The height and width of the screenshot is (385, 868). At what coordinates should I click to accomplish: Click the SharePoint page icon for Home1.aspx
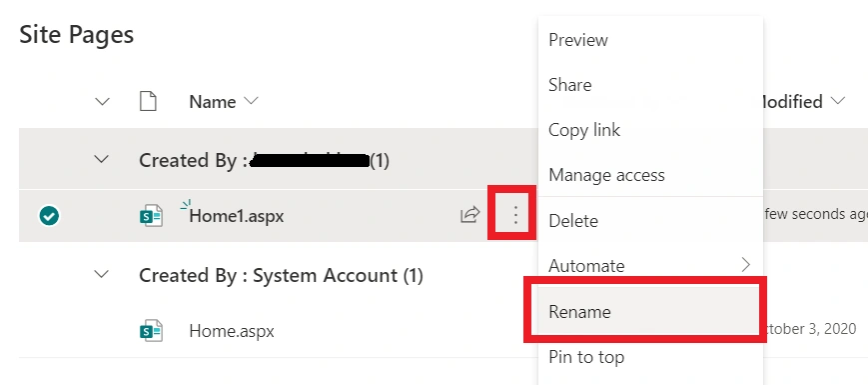click(151, 216)
